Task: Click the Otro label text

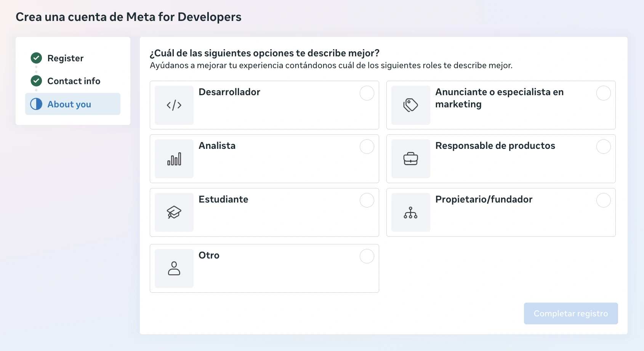Action: click(209, 255)
